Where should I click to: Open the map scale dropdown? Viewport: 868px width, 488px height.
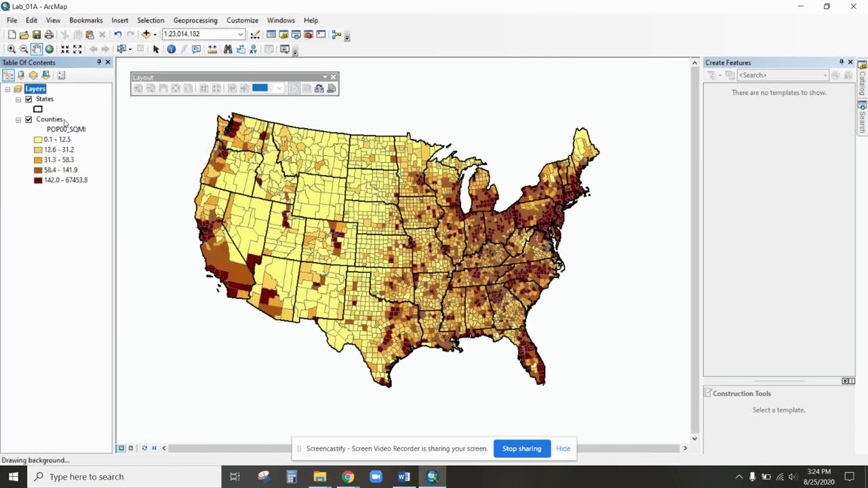(x=240, y=34)
